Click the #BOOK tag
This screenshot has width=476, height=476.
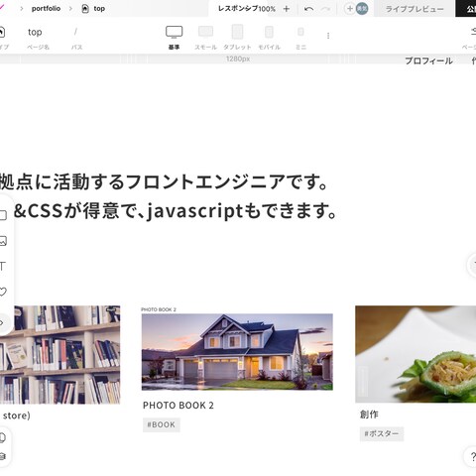point(162,424)
